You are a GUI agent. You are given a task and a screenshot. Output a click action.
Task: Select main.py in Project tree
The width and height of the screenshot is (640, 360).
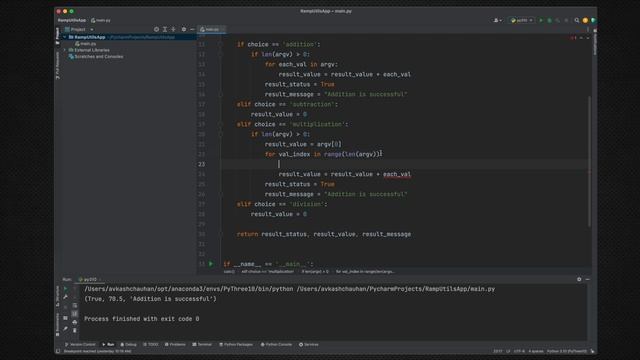pyautogui.click(x=86, y=44)
